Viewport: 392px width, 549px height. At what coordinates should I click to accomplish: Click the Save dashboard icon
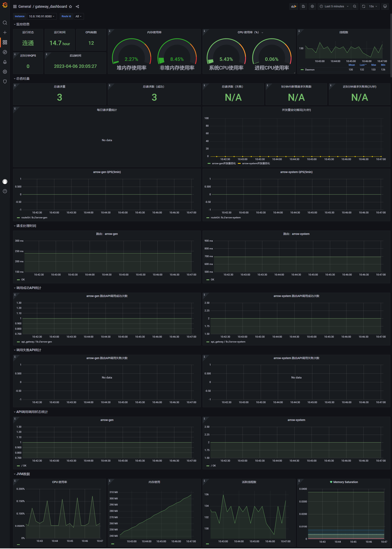(303, 7)
